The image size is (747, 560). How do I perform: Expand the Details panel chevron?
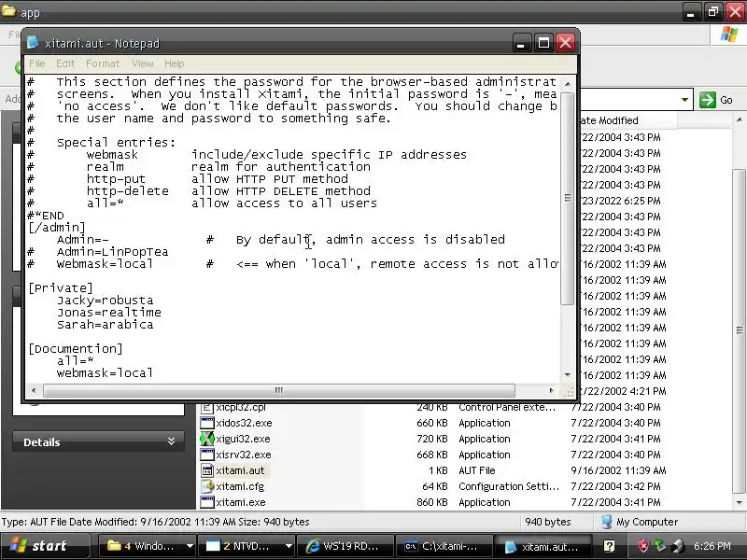(171, 441)
